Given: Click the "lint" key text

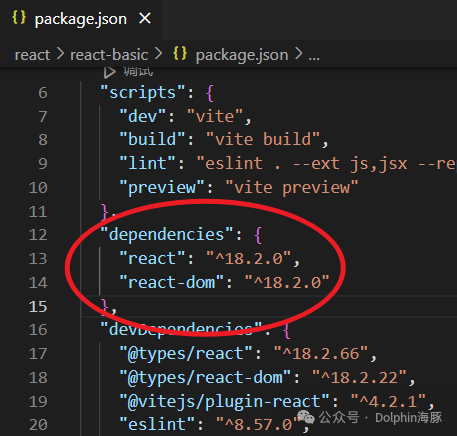Looking at the screenshot, I should click(148, 163).
